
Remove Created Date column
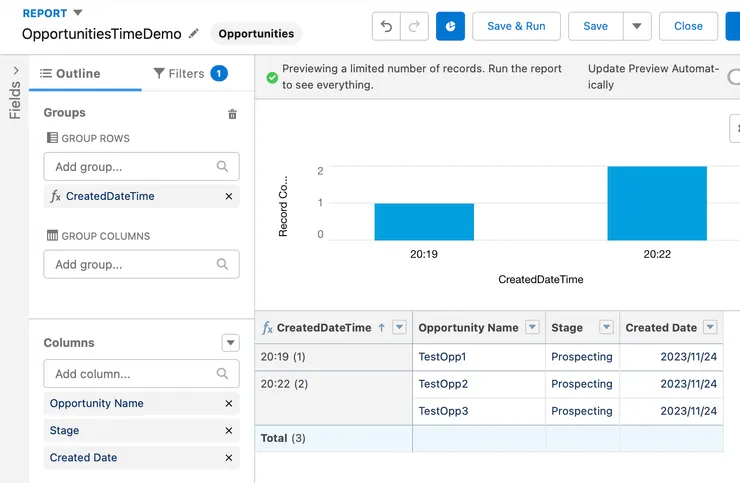tap(229, 458)
